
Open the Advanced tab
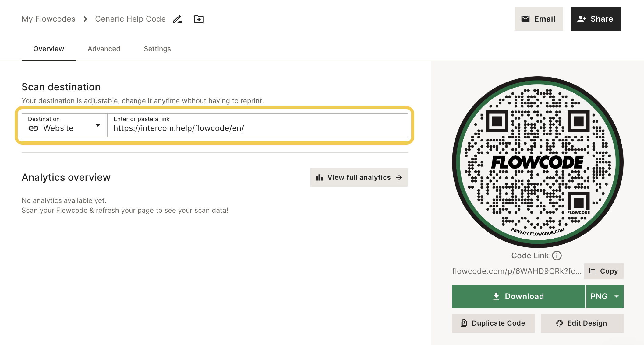pos(104,49)
